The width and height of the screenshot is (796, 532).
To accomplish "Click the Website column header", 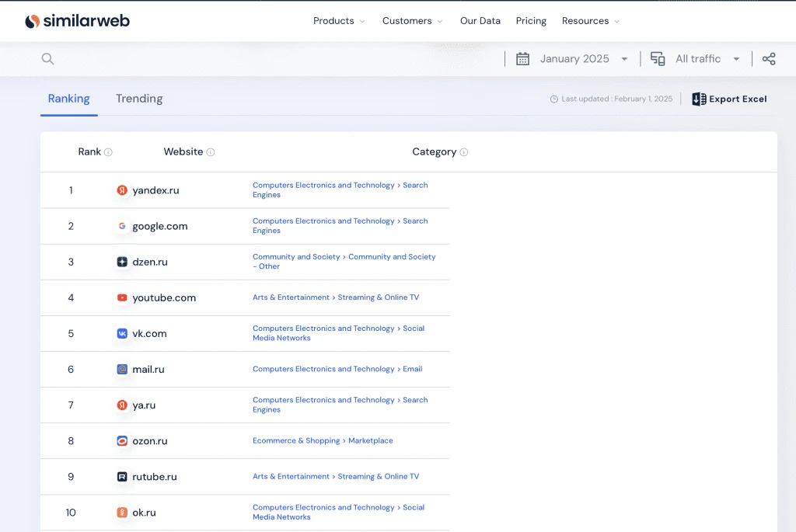I will [183, 152].
